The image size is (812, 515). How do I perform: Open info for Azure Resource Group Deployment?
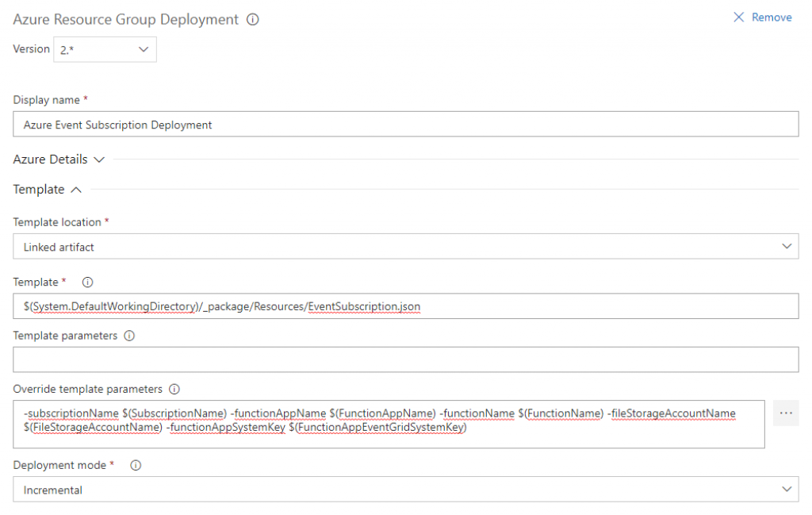(x=253, y=20)
